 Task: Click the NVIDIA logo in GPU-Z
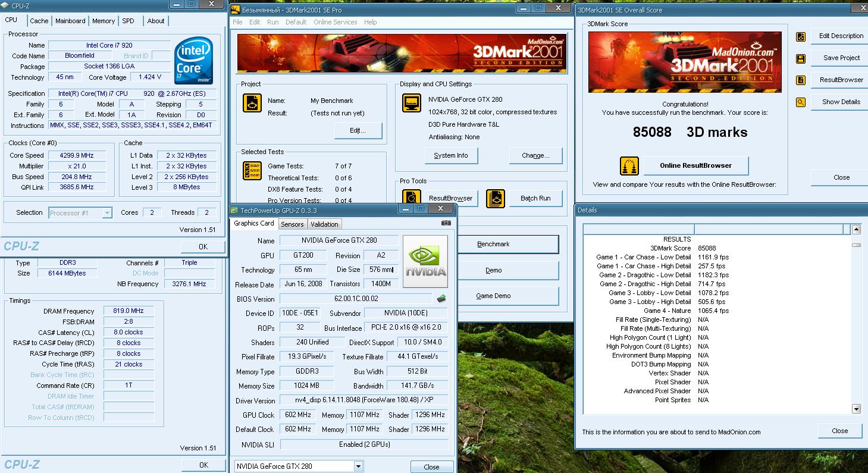coord(425,262)
